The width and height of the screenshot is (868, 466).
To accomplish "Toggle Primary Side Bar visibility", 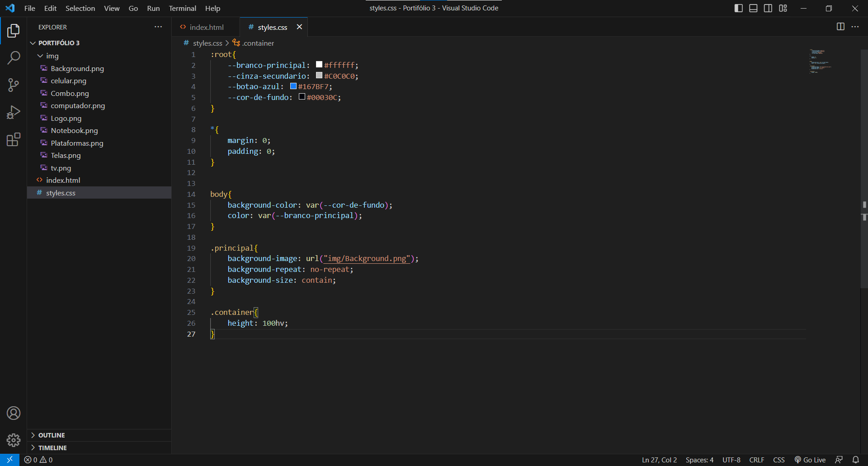I will point(739,8).
